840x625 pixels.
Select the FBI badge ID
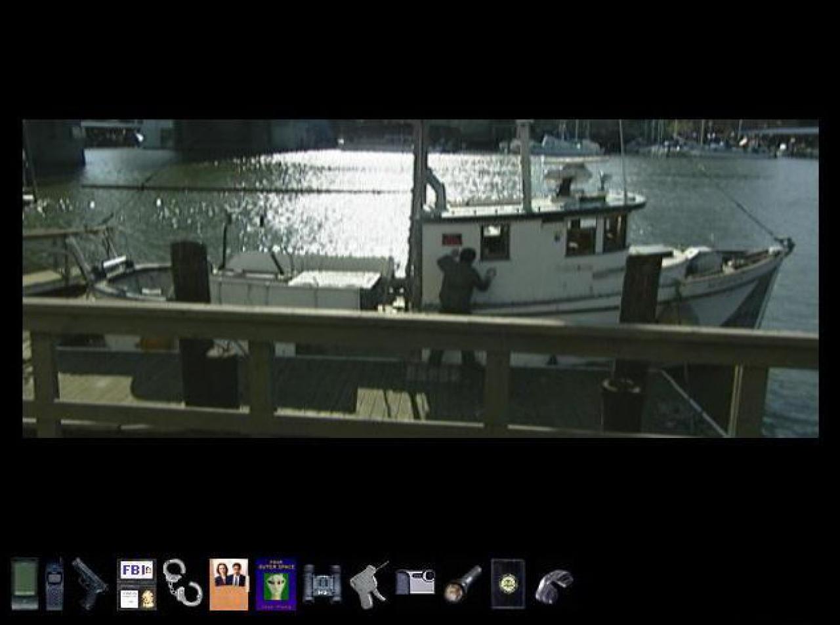click(136, 584)
